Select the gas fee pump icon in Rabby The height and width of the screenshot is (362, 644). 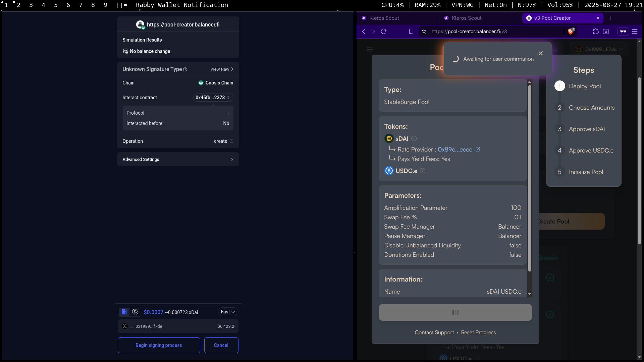[124, 312]
